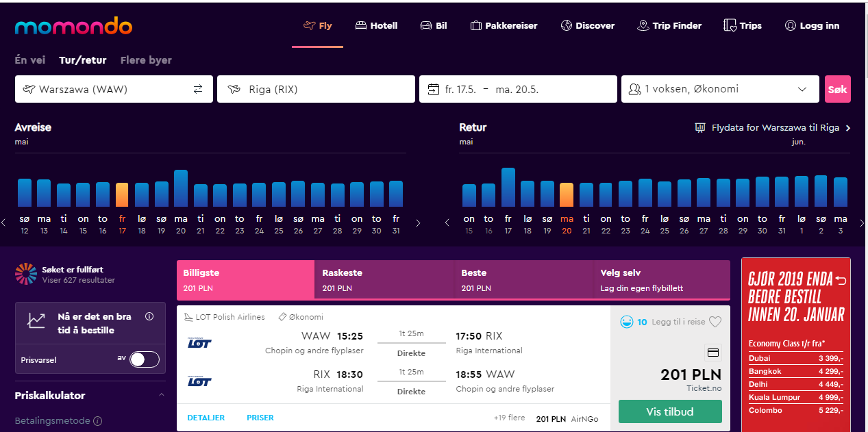
Task: Open the 1 voksen, Økonomi dropdown
Action: [720, 89]
